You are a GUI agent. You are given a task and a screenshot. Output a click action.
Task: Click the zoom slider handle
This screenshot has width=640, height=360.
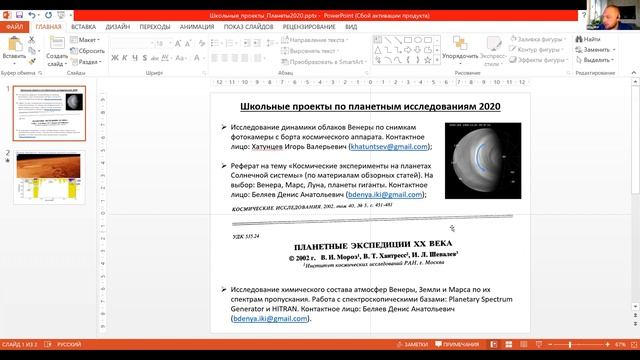[570, 345]
